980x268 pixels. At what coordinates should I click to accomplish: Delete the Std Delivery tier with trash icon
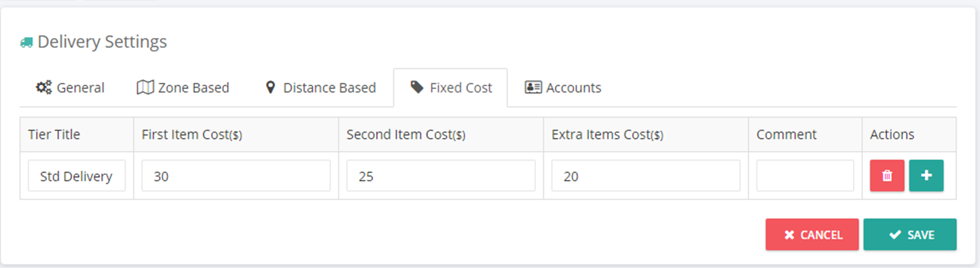point(887,175)
